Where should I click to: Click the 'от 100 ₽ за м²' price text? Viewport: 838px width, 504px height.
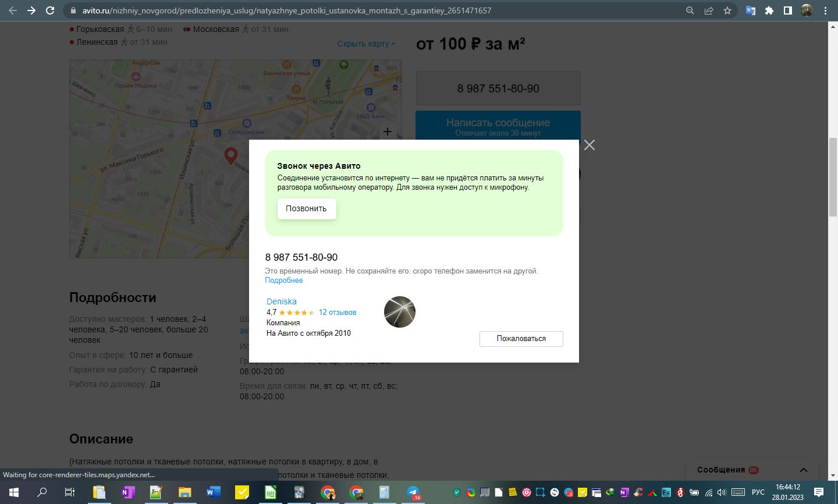point(471,44)
